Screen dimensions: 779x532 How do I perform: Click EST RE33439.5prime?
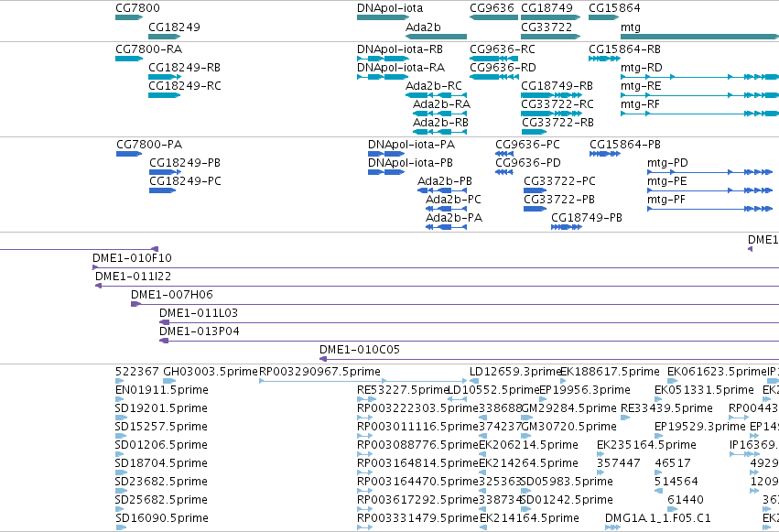click(x=666, y=408)
